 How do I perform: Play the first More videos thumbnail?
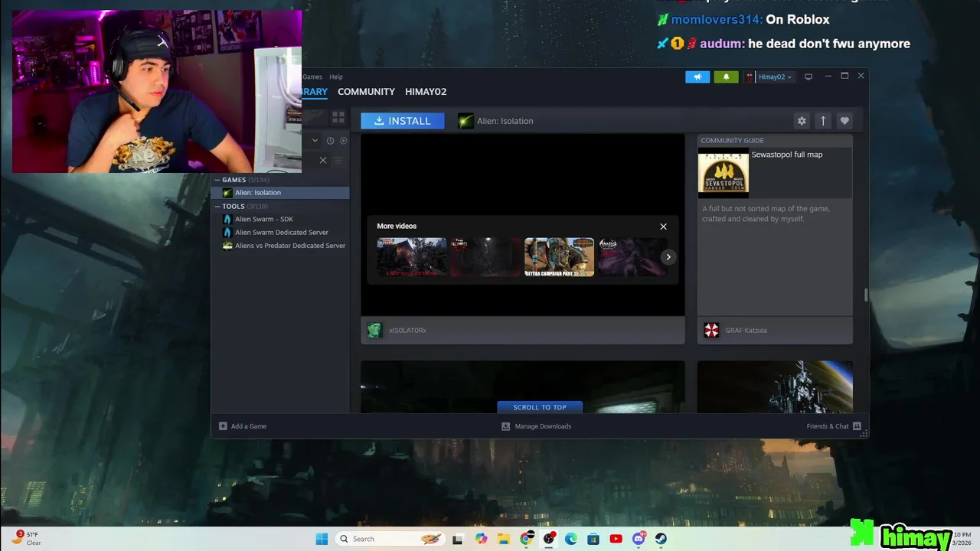tap(411, 257)
